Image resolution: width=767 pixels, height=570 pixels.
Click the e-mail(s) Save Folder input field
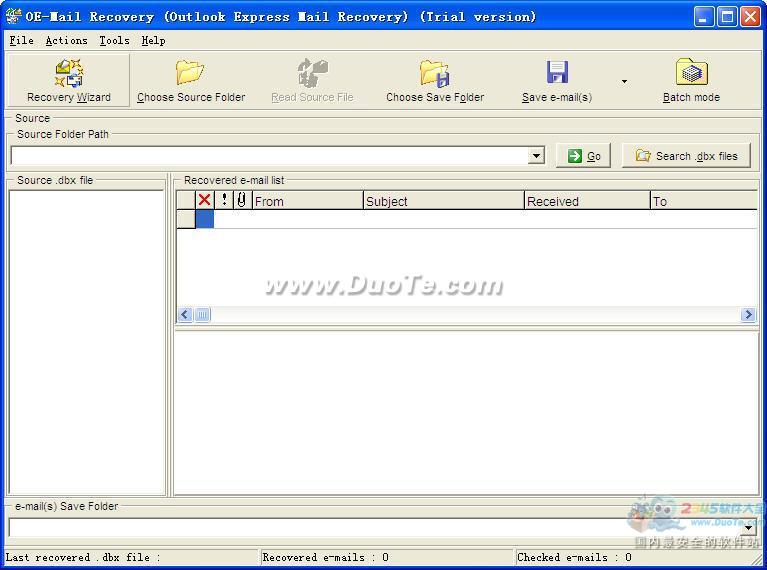coord(375,527)
